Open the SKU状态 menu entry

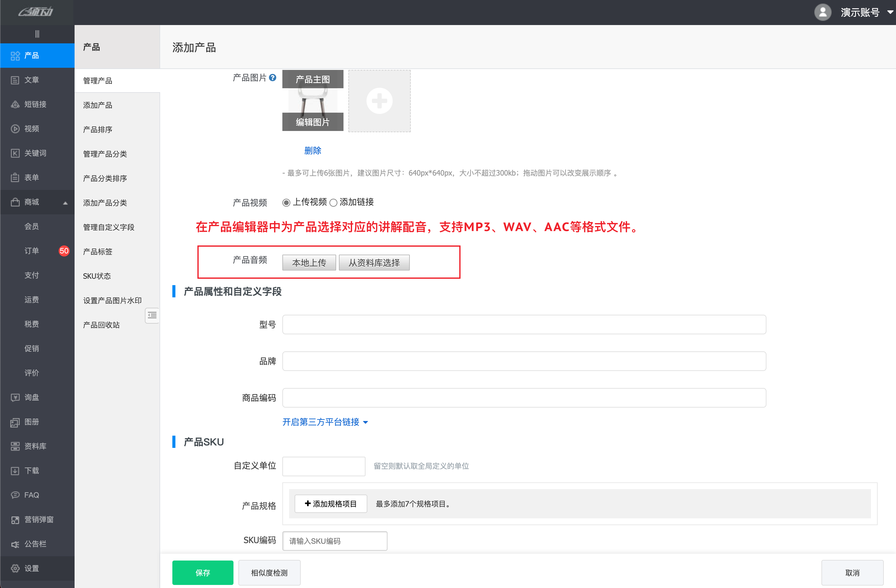[97, 276]
